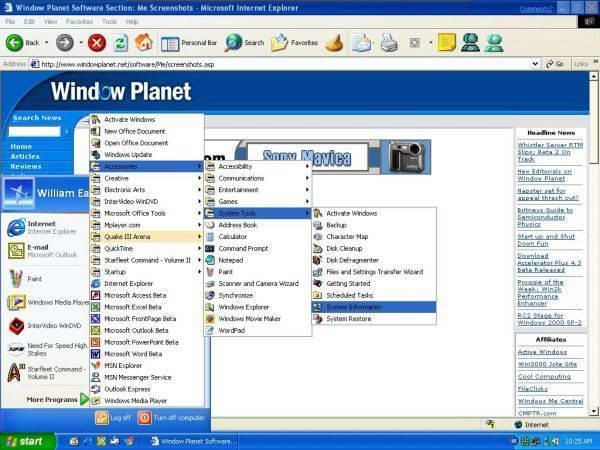Expand Quake III Arena program group
This screenshot has width=600, height=450.
point(147,237)
